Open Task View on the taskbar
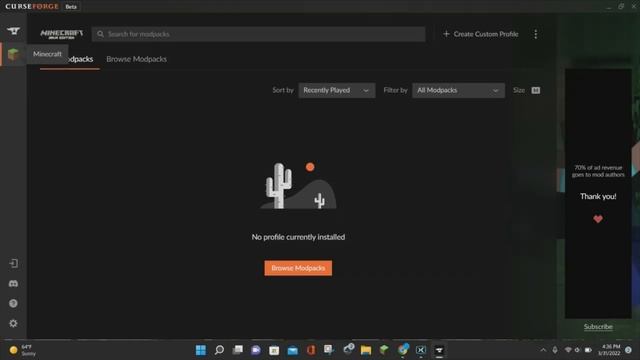Viewport: 640px width, 360px height. tap(238, 350)
